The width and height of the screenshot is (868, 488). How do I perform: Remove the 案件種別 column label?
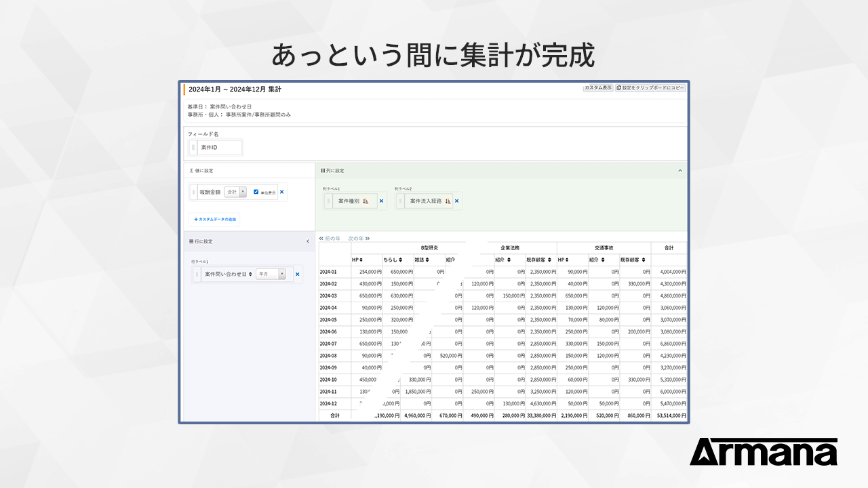[x=381, y=201]
